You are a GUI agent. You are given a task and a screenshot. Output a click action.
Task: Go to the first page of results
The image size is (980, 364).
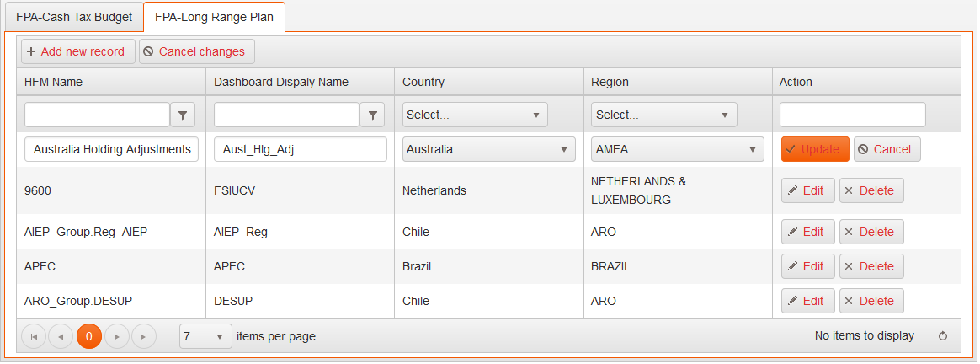click(34, 337)
